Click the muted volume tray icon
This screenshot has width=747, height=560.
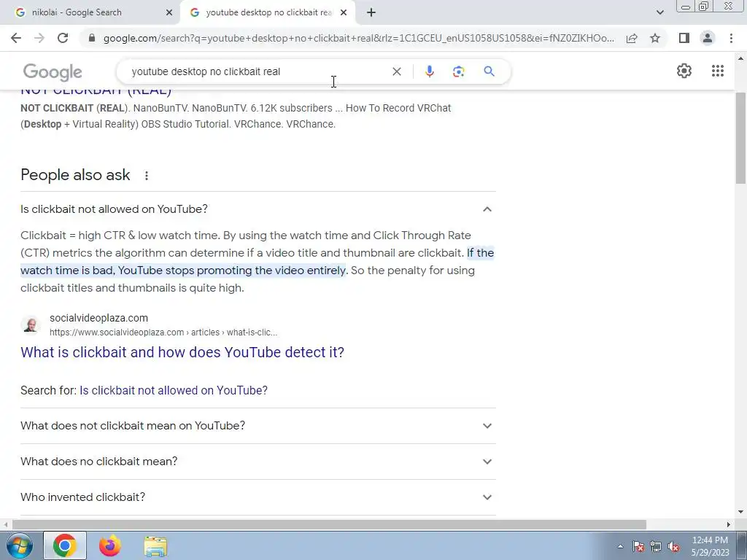tap(673, 546)
